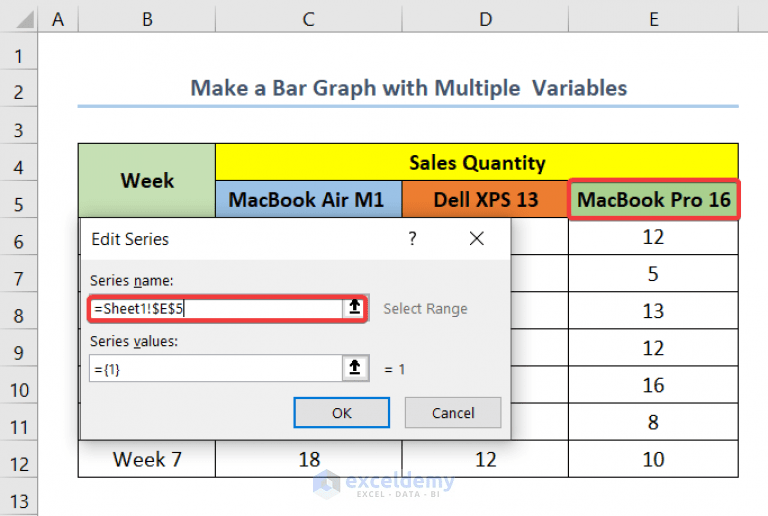The width and height of the screenshot is (768, 516).
Task: Click range selector icon for Series name
Action: [x=355, y=308]
